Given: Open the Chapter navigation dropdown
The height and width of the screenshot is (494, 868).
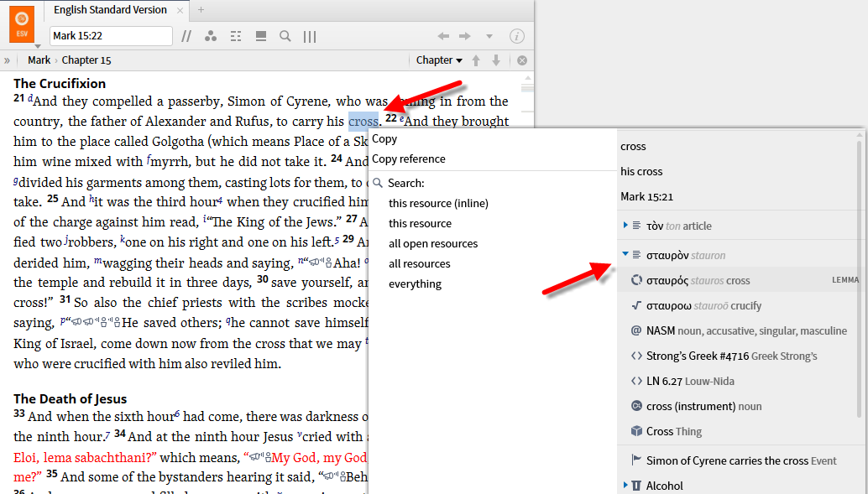Looking at the screenshot, I should coord(439,60).
